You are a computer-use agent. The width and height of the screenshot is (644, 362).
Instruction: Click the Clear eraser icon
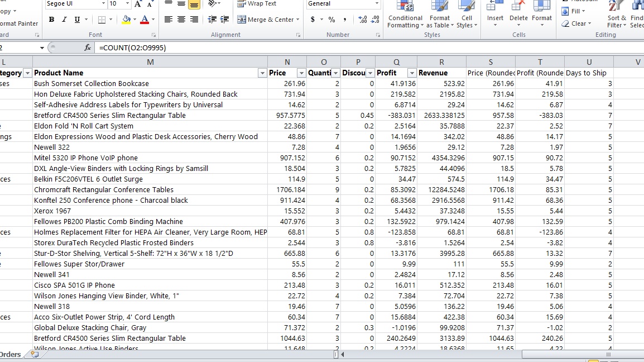(x=565, y=23)
